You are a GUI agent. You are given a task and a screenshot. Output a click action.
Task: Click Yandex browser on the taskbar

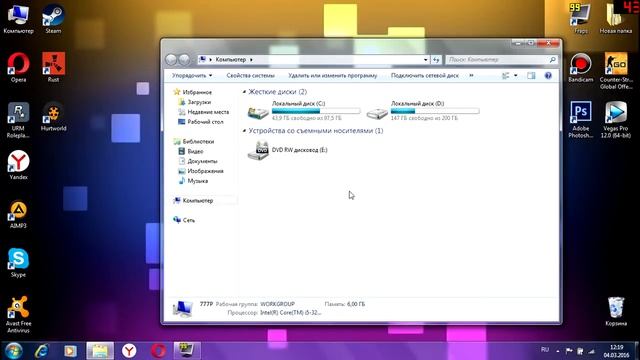129,351
